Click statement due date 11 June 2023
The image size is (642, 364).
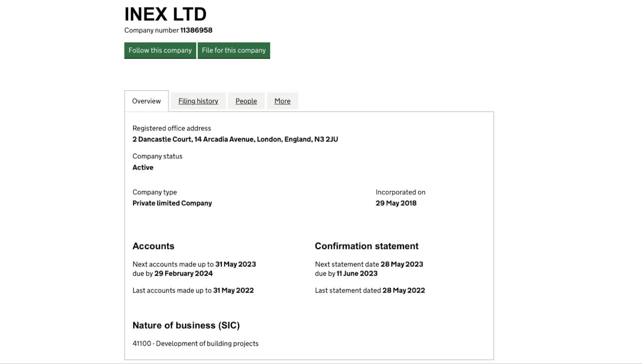357,273
